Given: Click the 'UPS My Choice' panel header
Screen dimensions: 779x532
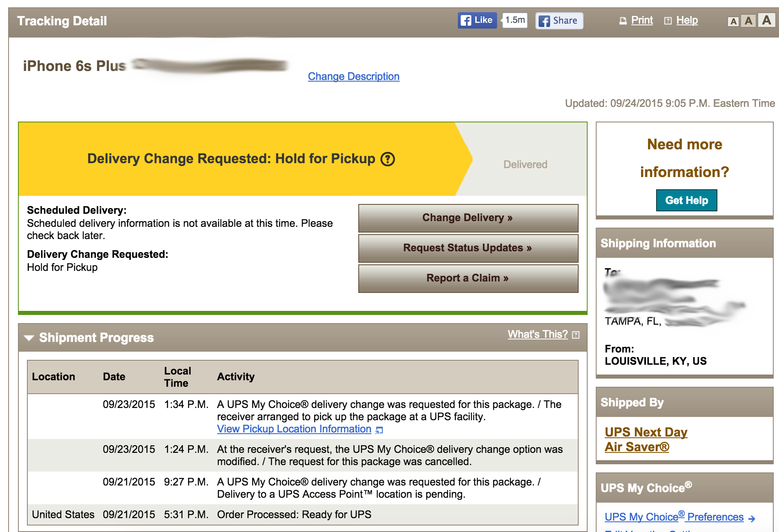Looking at the screenshot, I should pyautogui.click(x=684, y=488).
